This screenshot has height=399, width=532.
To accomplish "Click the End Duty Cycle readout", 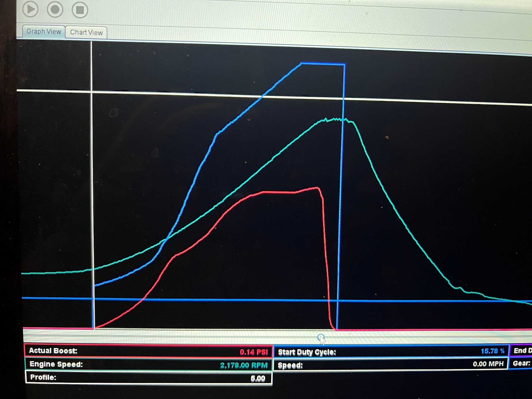I will [521, 351].
